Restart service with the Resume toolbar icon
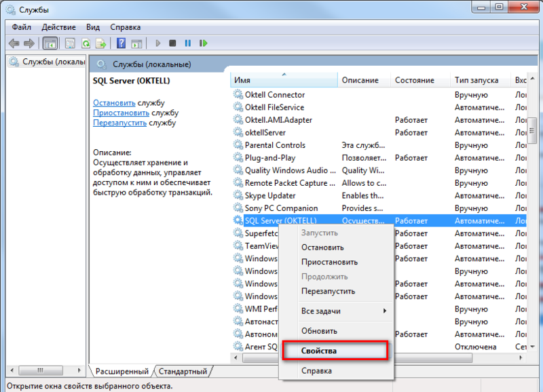Screen dimensions: 543x392 pyautogui.click(x=203, y=43)
